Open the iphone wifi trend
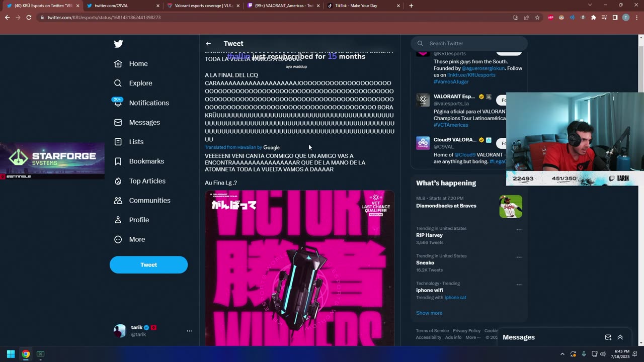 click(x=429, y=290)
